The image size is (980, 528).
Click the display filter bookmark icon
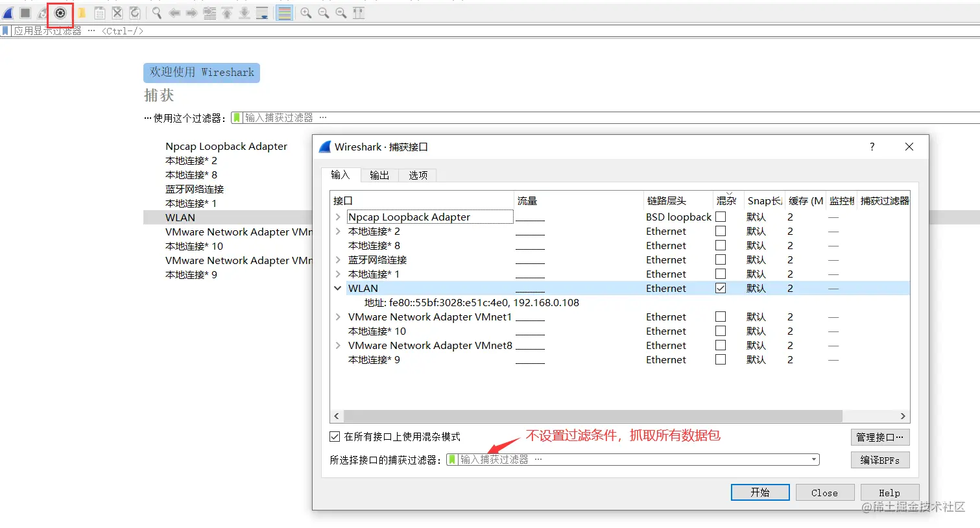6,30
